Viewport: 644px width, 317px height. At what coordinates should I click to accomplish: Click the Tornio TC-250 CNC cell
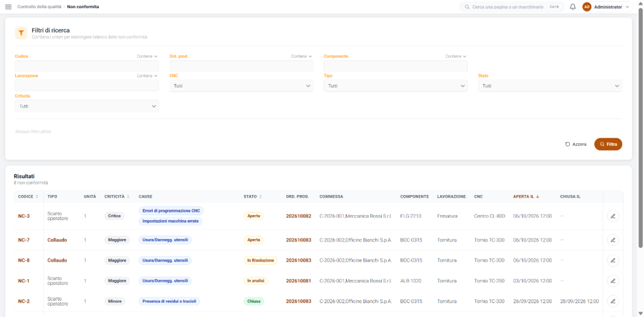click(489, 281)
